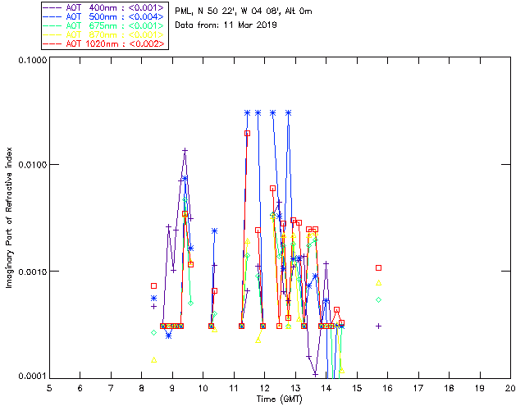Click the 0.0100 y-axis tick label
This screenshot has height=420, width=525.
(x=32, y=165)
